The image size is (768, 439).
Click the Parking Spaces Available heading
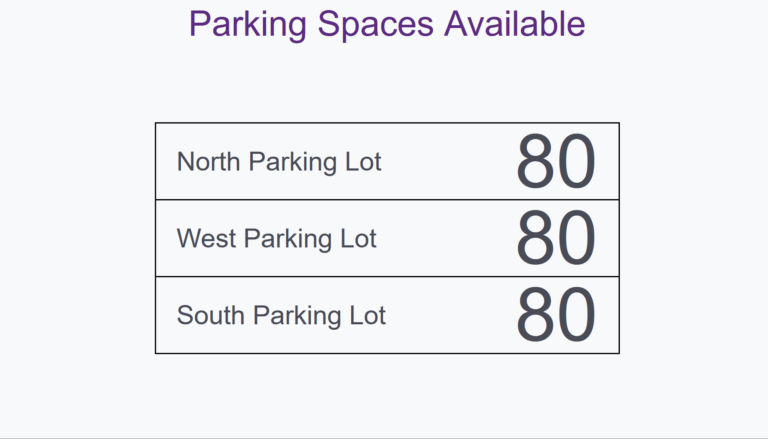tap(387, 24)
